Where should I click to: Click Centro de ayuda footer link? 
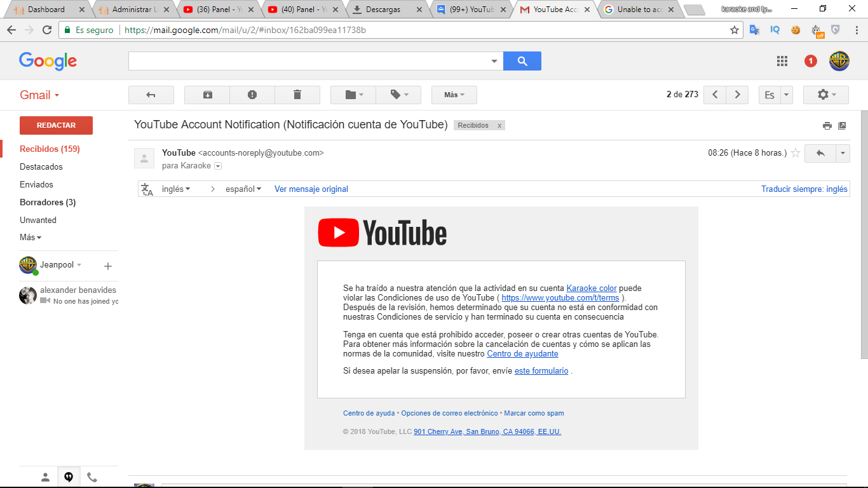tap(369, 413)
